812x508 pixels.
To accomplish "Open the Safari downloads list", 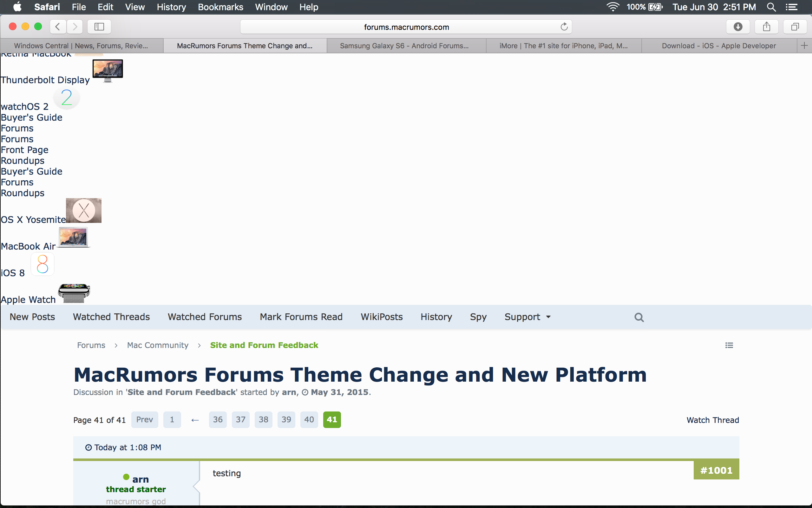I will click(x=738, y=27).
